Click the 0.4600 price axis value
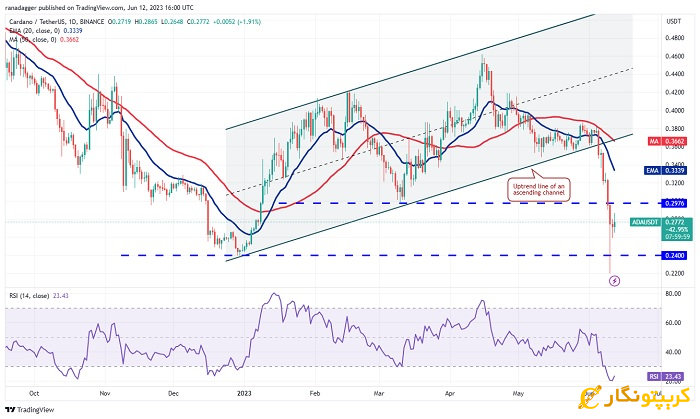 pos(674,56)
